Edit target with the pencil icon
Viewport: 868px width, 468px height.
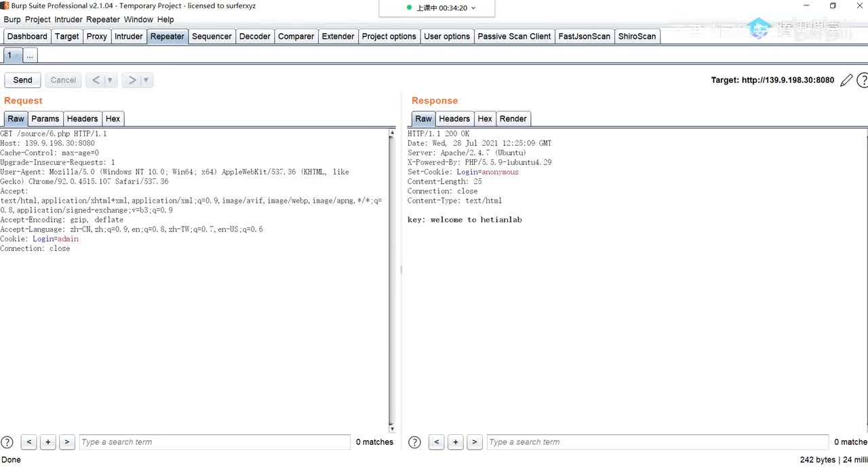(846, 81)
